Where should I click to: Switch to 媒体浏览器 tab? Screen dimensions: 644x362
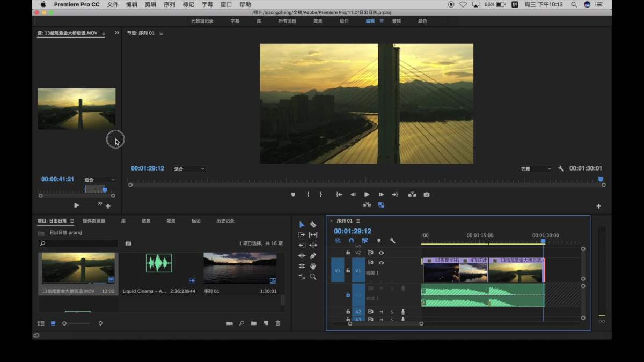94,221
